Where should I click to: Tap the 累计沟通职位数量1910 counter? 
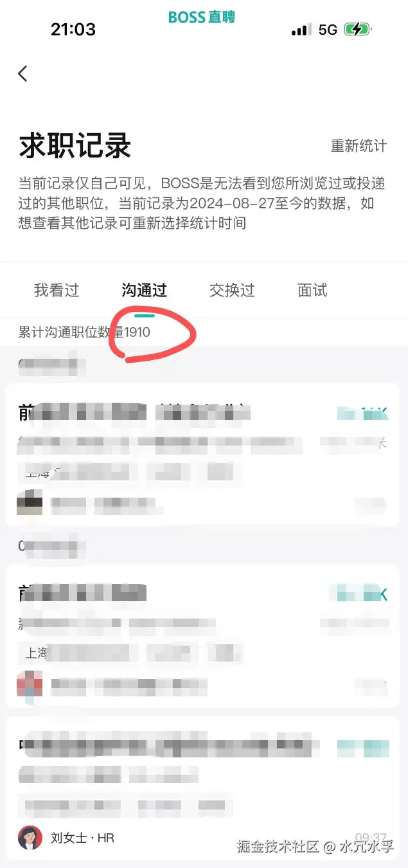[x=84, y=332]
